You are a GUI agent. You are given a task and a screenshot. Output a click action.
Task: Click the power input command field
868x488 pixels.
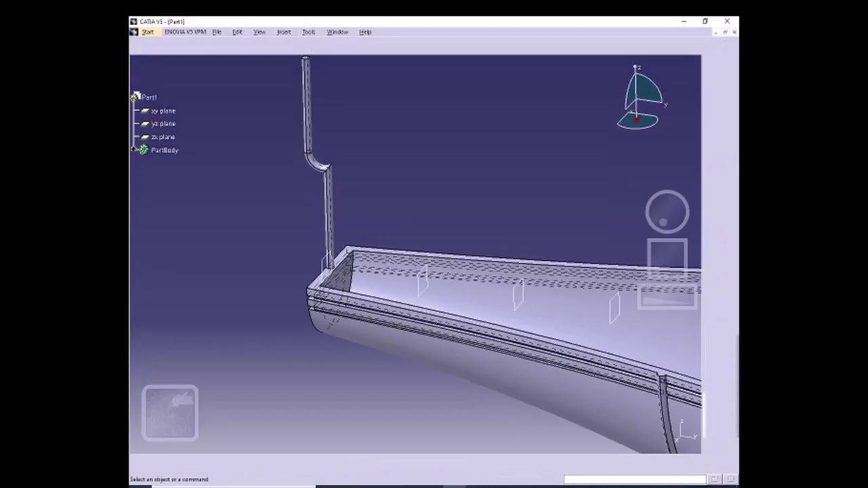point(635,479)
